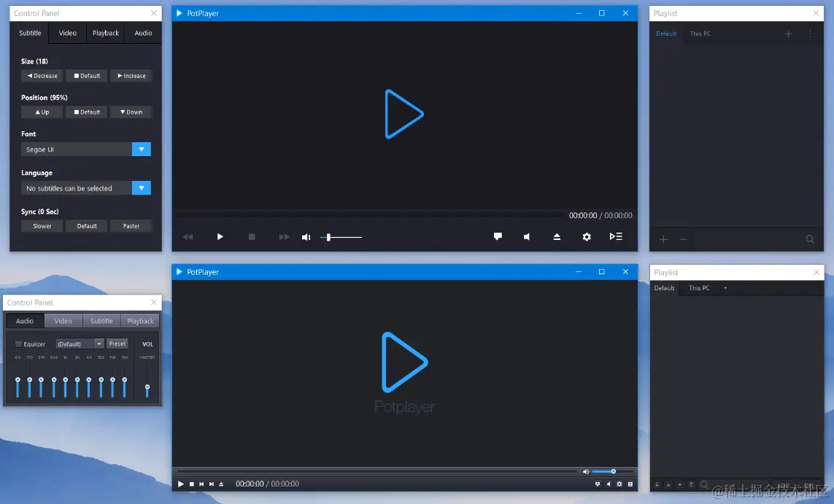This screenshot has width=834, height=504.
Task: Click the plus tab button in bottom Playlist
Action: pos(725,288)
